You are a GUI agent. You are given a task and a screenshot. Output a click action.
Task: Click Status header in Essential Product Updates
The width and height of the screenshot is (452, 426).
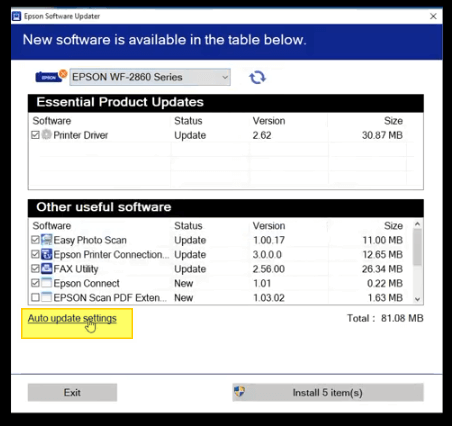(x=188, y=121)
